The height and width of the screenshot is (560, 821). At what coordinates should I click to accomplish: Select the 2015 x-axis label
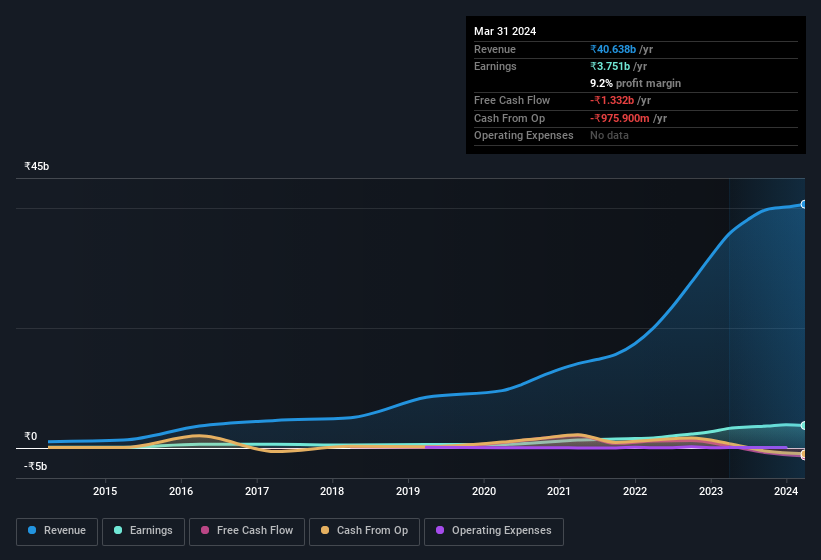point(105,491)
